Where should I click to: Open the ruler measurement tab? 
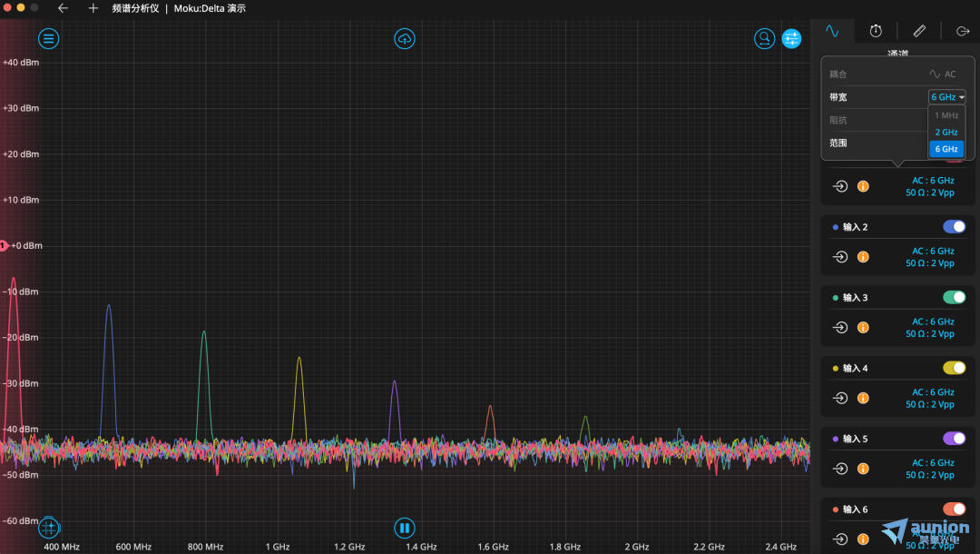pyautogui.click(x=919, y=31)
